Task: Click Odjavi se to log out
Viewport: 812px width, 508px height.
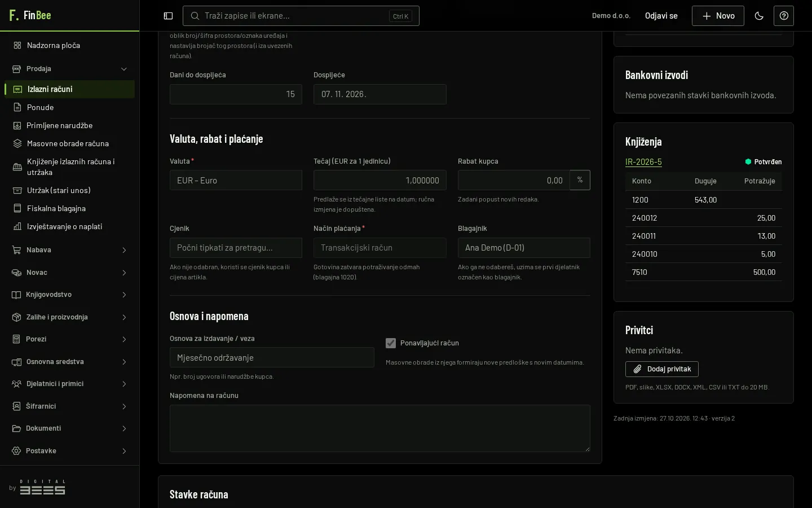Action: click(661, 16)
